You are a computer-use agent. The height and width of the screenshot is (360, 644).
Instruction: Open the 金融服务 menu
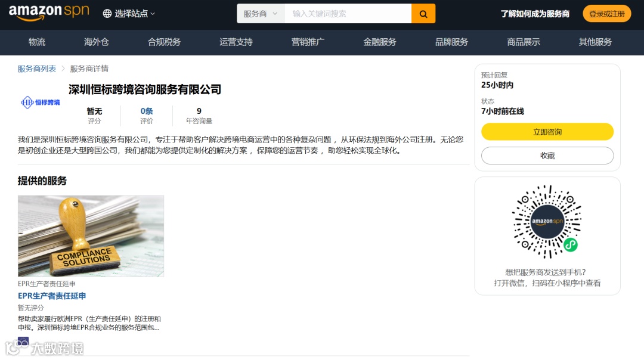pyautogui.click(x=379, y=42)
